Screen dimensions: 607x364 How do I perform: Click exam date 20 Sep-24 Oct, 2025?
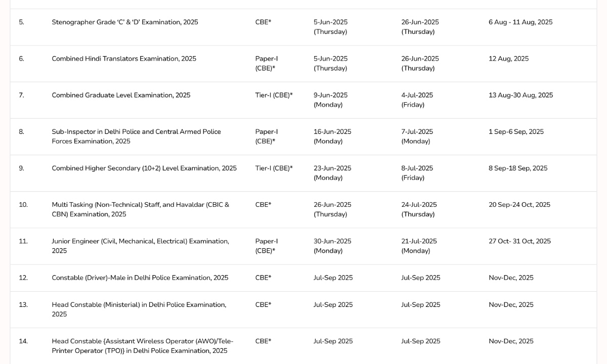click(x=519, y=205)
